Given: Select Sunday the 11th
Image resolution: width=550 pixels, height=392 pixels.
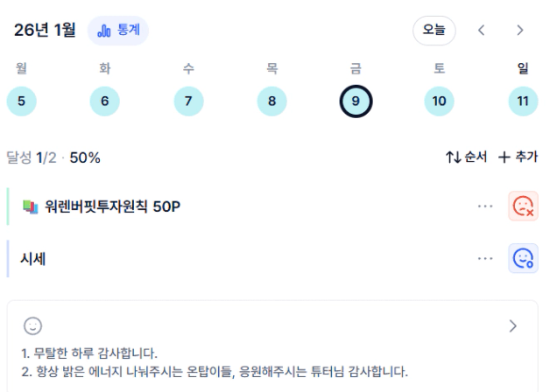Looking at the screenshot, I should (523, 101).
